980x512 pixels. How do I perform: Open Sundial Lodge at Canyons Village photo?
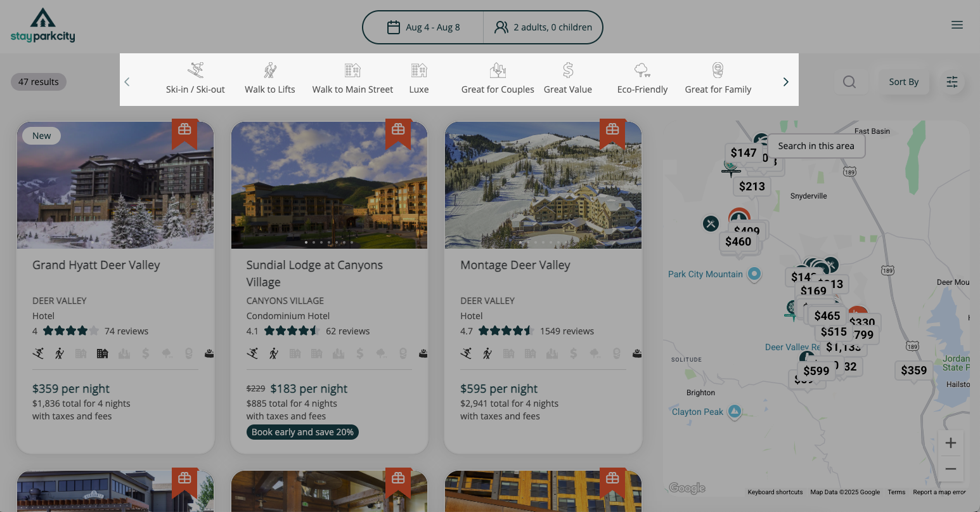(329, 185)
